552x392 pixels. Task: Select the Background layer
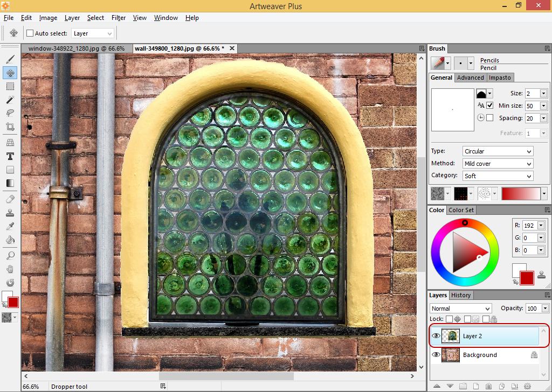click(x=480, y=355)
